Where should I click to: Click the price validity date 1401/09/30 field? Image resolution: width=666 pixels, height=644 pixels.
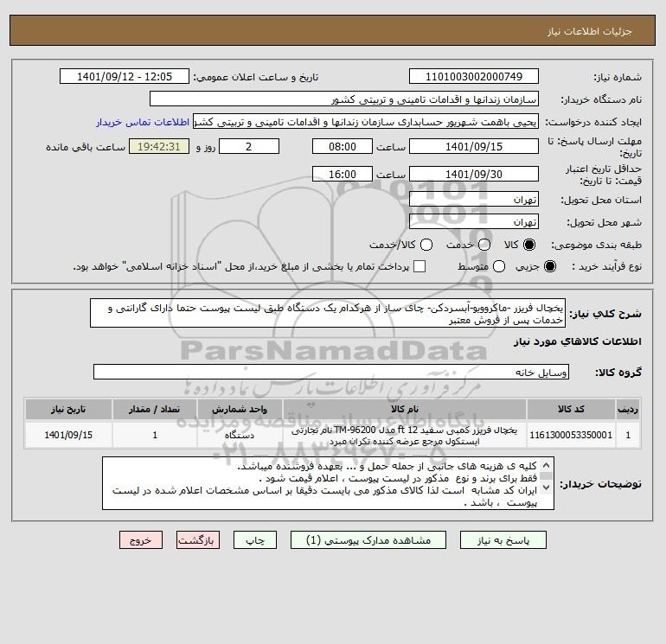point(474,174)
